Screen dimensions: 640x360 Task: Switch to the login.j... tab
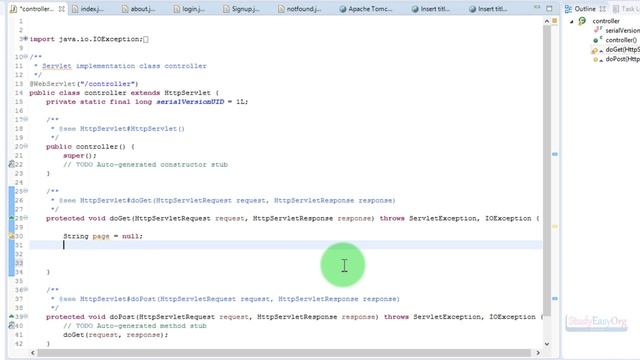pyautogui.click(x=189, y=9)
